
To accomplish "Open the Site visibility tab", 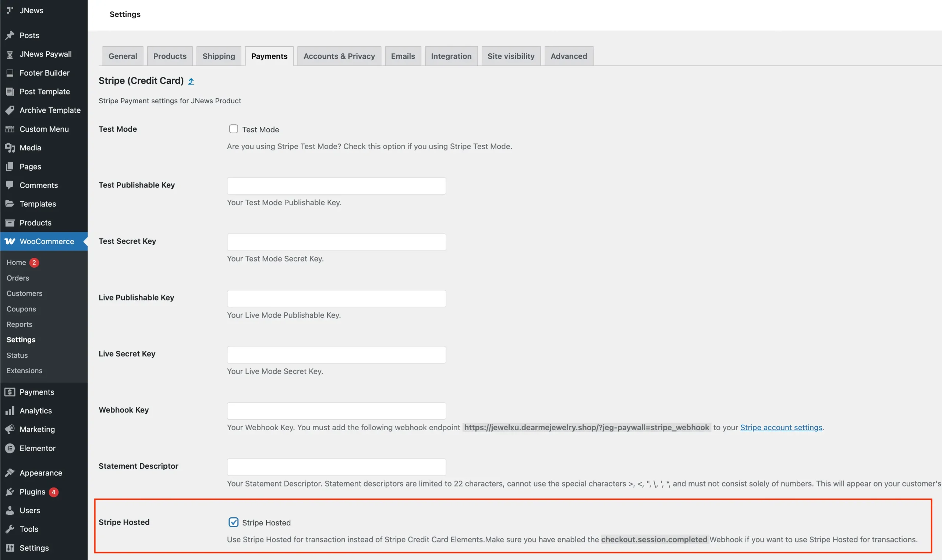I will coord(510,56).
